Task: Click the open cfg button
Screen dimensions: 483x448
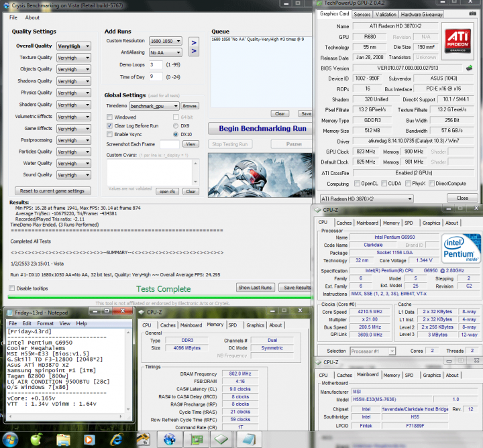Action: tap(167, 192)
